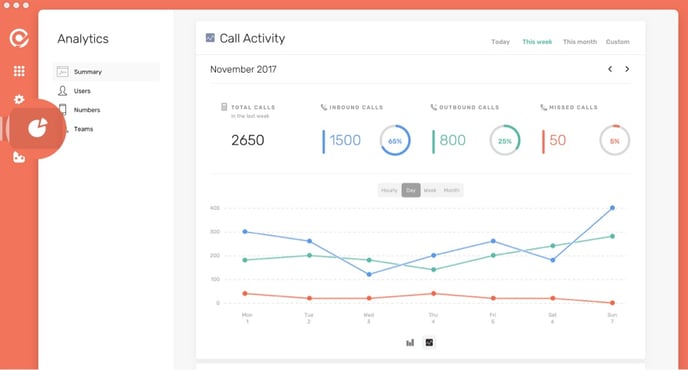Click the Call Activity header icon
The image size is (688, 370).
click(x=210, y=38)
